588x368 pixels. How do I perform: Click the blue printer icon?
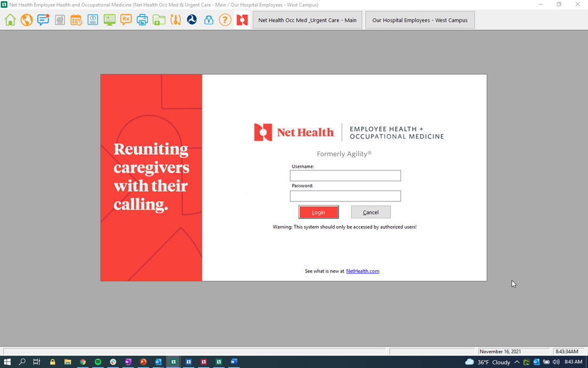142,20
